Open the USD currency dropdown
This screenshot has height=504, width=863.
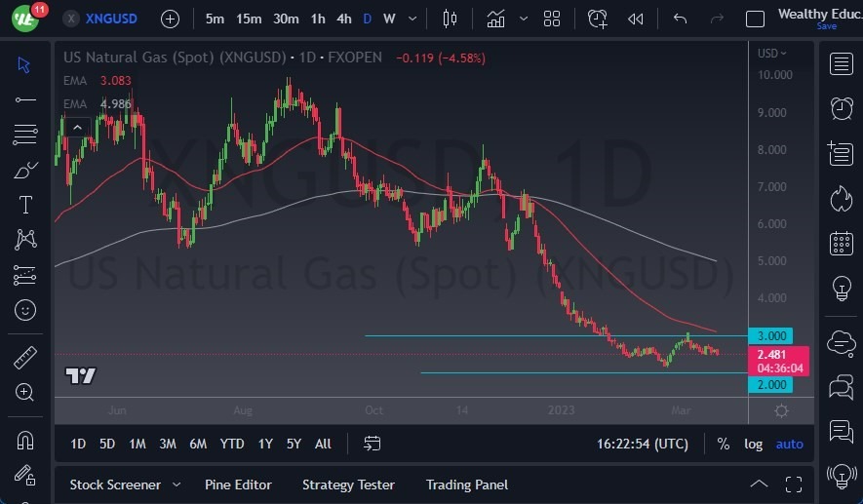click(771, 54)
